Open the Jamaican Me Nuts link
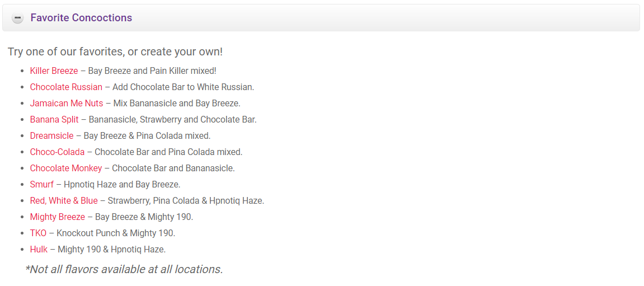 tap(67, 104)
